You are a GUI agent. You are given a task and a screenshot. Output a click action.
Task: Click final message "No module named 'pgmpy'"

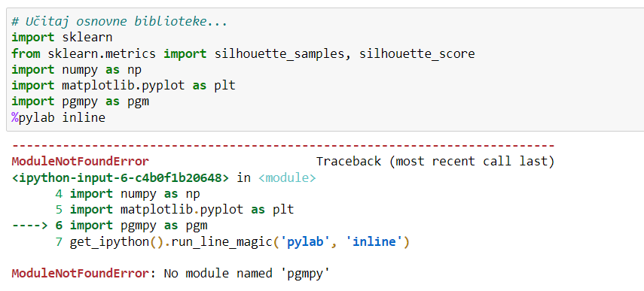247,274
